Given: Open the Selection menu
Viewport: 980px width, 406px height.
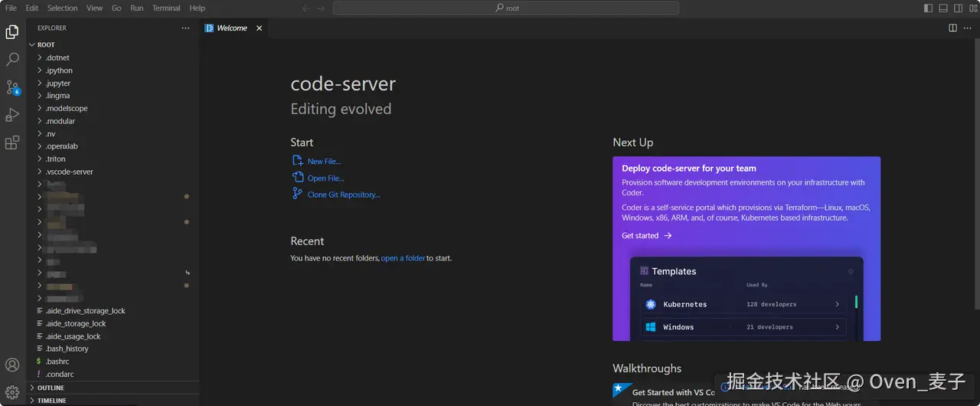Looking at the screenshot, I should click(62, 8).
